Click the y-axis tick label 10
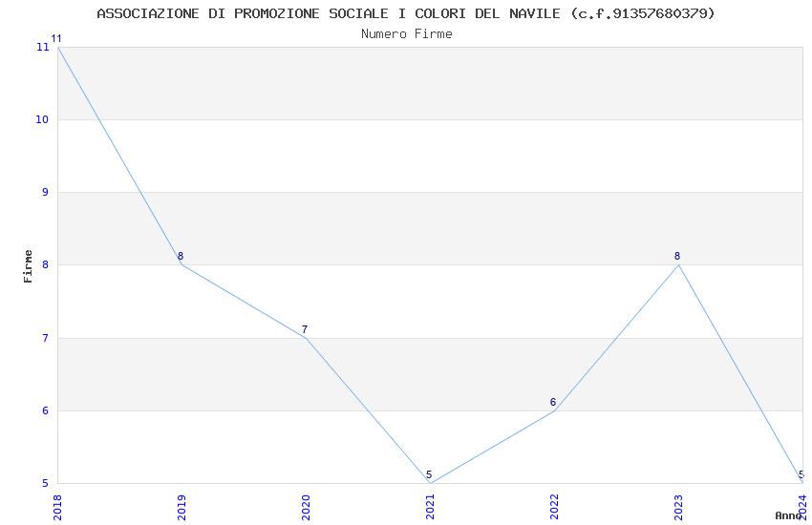 point(42,119)
